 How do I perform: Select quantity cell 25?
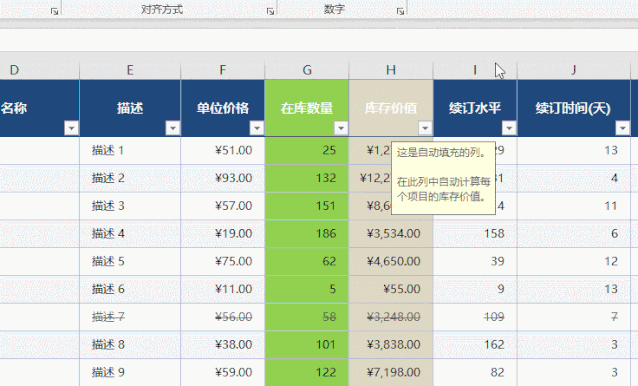307,150
